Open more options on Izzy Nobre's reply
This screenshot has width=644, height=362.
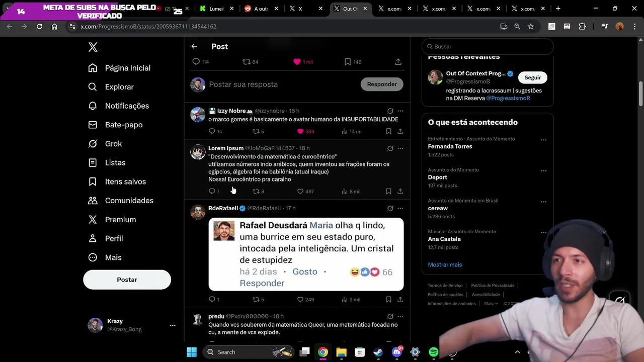[400, 111]
